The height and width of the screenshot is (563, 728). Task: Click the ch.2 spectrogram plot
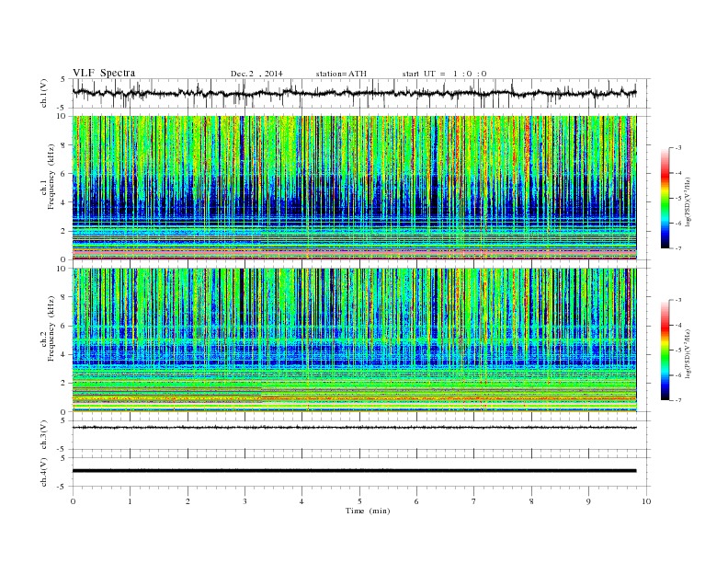coord(354,340)
